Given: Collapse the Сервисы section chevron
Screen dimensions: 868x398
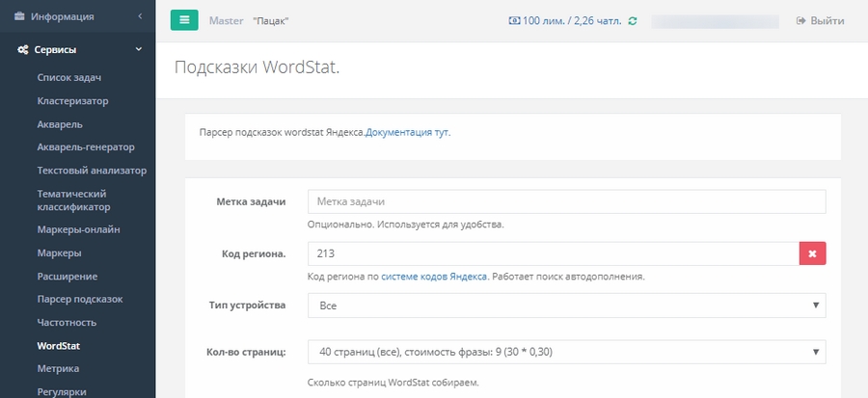Looking at the screenshot, I should [x=138, y=49].
